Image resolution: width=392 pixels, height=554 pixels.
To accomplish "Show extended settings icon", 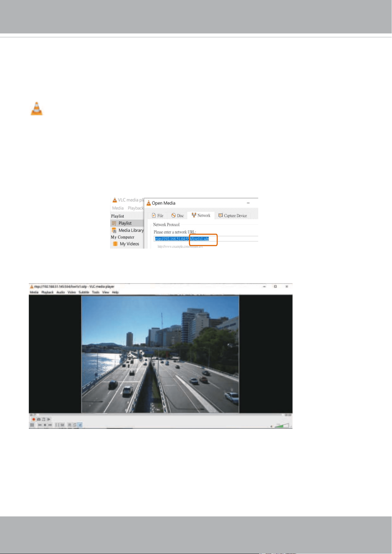I will (x=62, y=425).
